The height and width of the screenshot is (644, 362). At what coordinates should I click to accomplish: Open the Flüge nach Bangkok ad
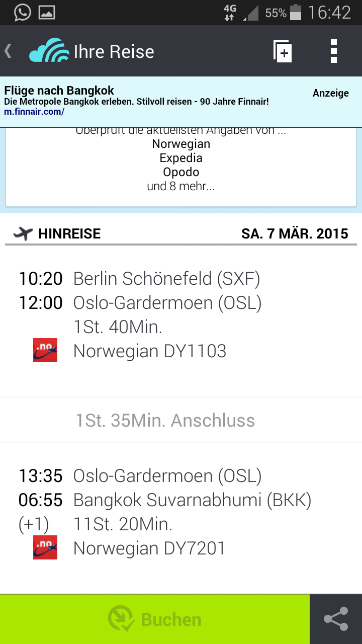[59, 91]
